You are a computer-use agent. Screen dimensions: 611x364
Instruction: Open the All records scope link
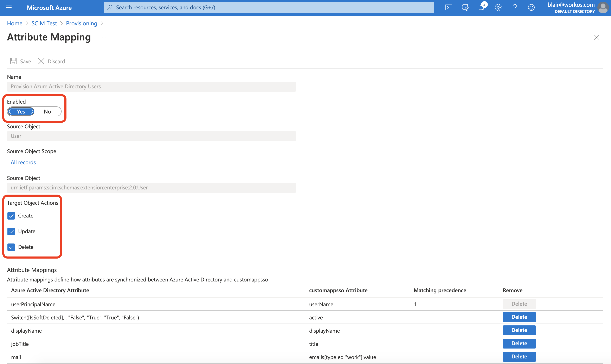point(23,162)
